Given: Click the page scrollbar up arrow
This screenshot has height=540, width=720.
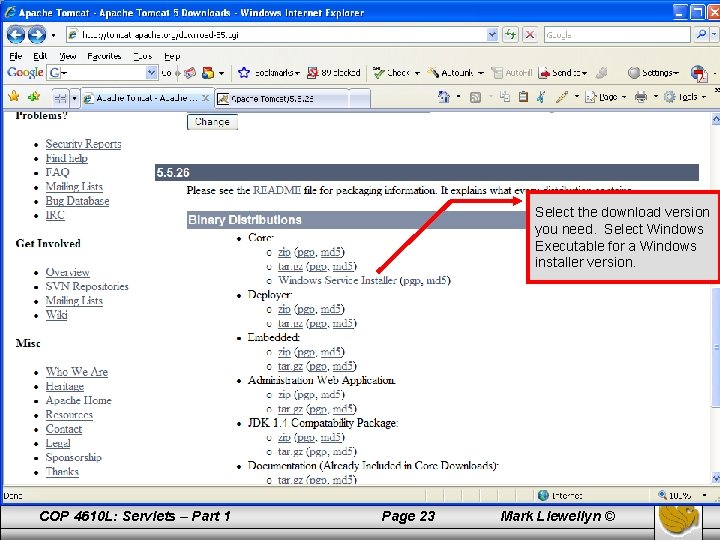Looking at the screenshot, I should [x=715, y=120].
